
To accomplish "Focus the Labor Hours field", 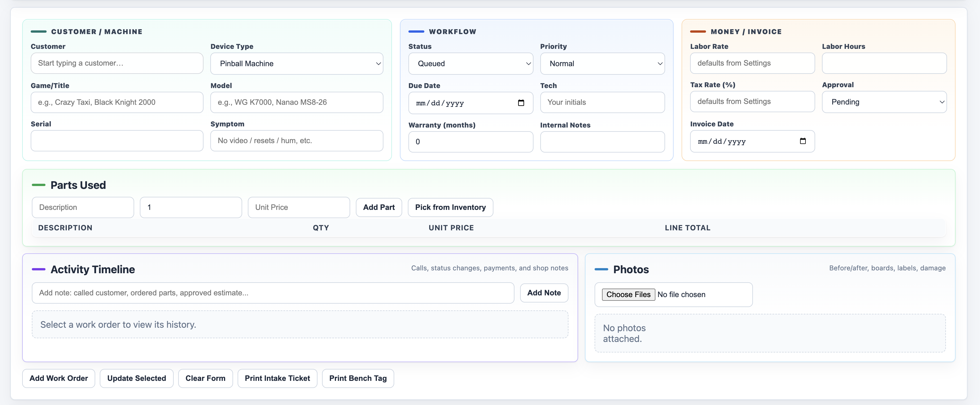I will point(884,63).
